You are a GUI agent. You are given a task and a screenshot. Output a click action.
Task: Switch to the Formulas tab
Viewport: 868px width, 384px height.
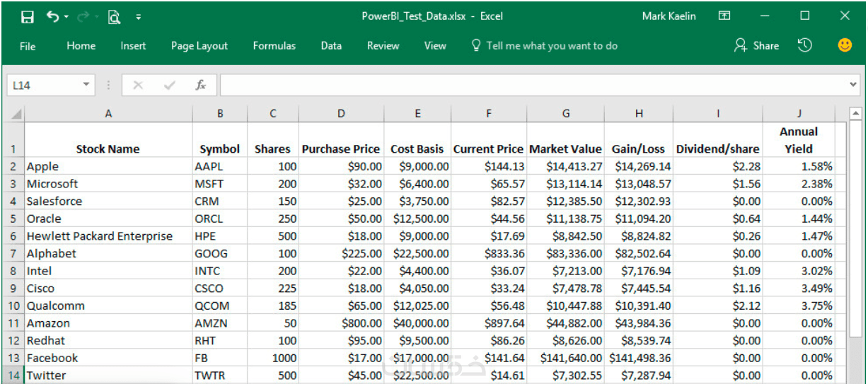click(274, 46)
